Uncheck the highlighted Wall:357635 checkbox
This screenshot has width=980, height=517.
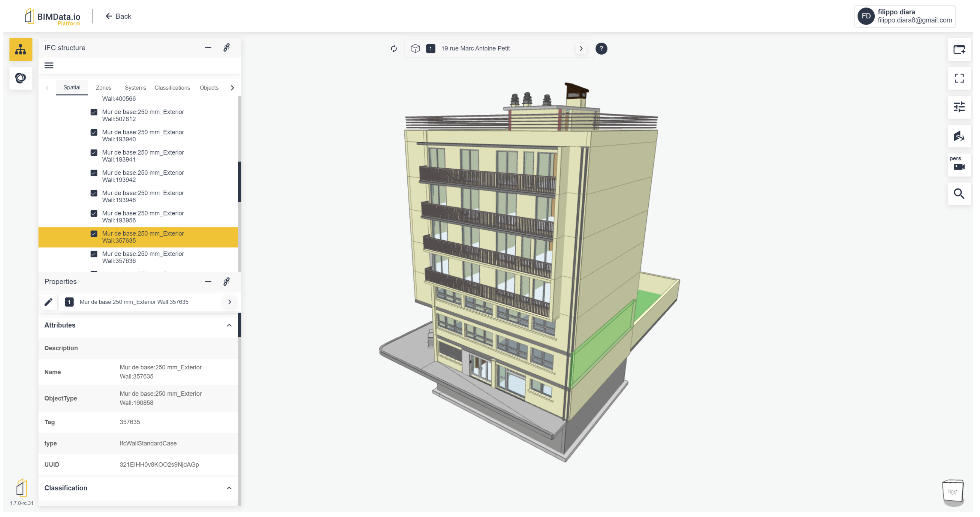[x=94, y=234]
